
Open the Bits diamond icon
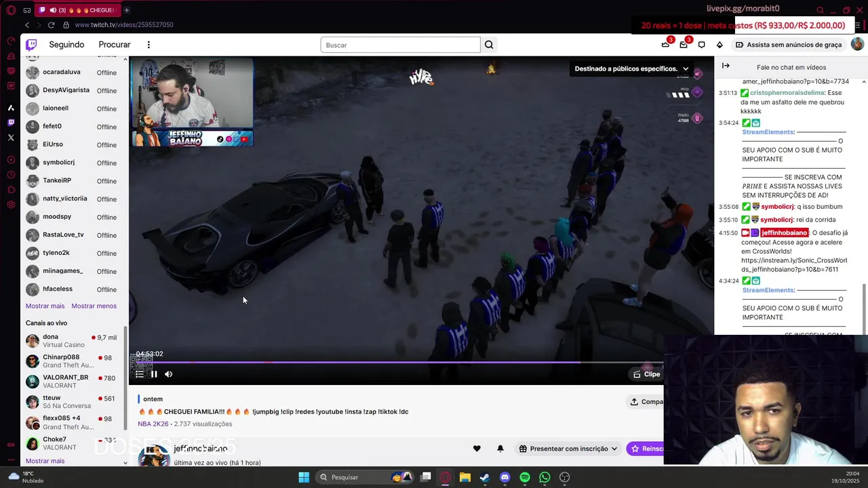coord(719,45)
